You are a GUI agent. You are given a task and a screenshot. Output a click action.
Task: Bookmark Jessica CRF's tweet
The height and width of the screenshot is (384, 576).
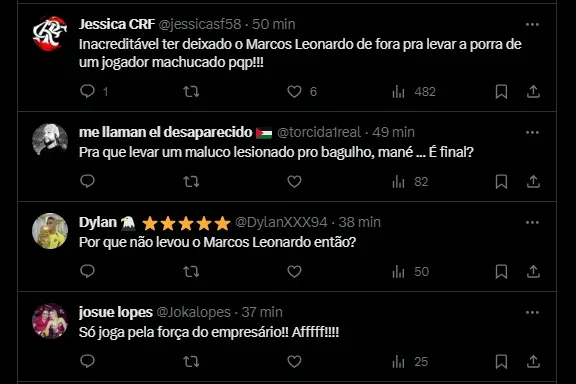(x=501, y=91)
